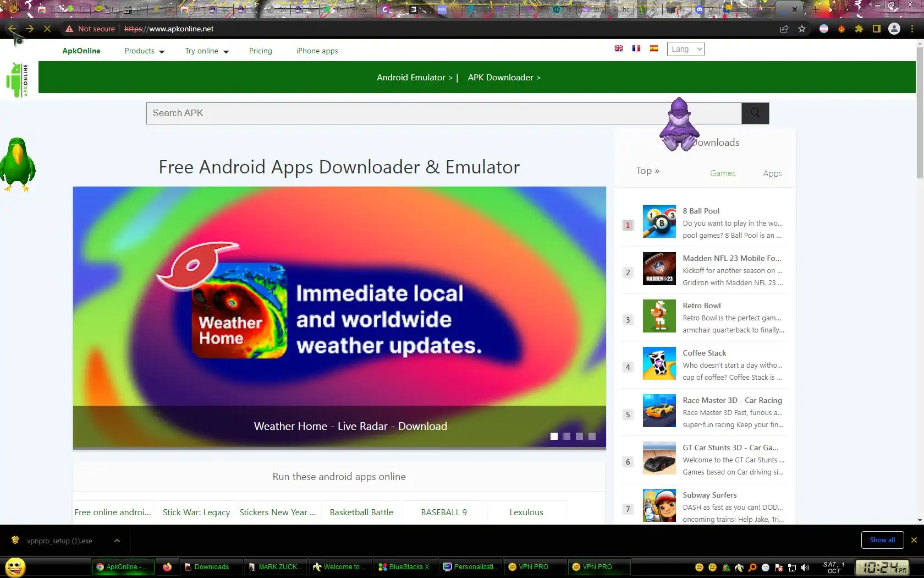Expand the Try online dropdown menu
The height and width of the screenshot is (578, 924).
point(207,51)
